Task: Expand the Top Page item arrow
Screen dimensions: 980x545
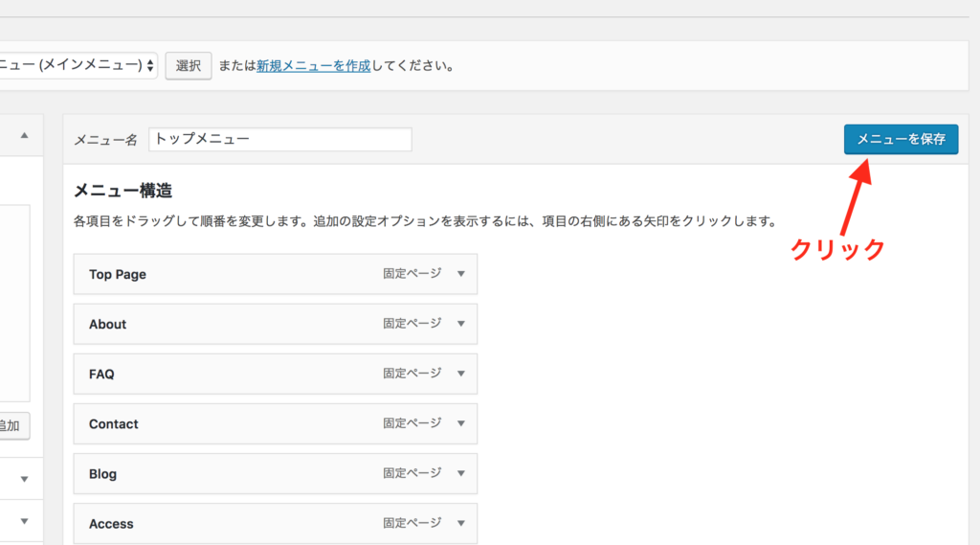Action: (460, 274)
